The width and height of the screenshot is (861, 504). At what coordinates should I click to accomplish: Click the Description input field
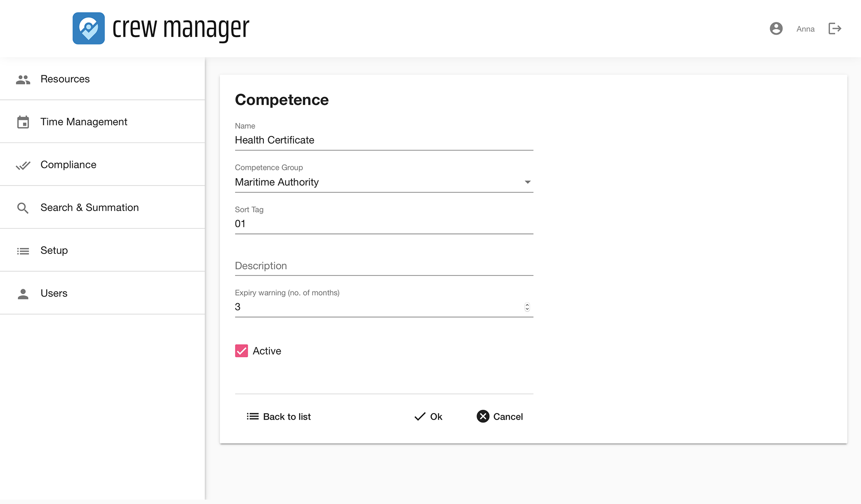click(383, 266)
